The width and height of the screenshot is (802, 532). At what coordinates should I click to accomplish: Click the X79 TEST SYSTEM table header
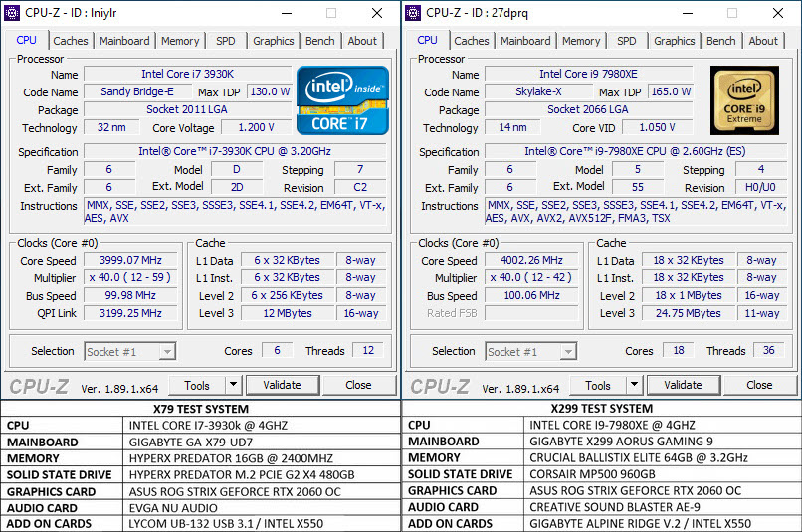coord(201,409)
